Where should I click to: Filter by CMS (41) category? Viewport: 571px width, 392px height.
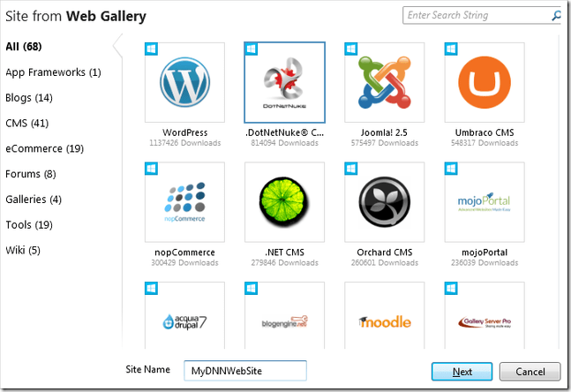tap(27, 123)
